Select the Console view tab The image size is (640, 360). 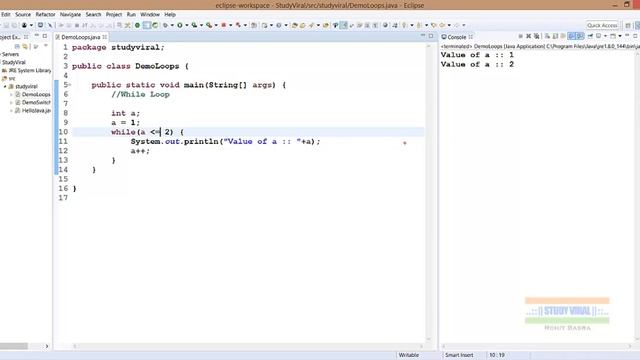click(456, 37)
